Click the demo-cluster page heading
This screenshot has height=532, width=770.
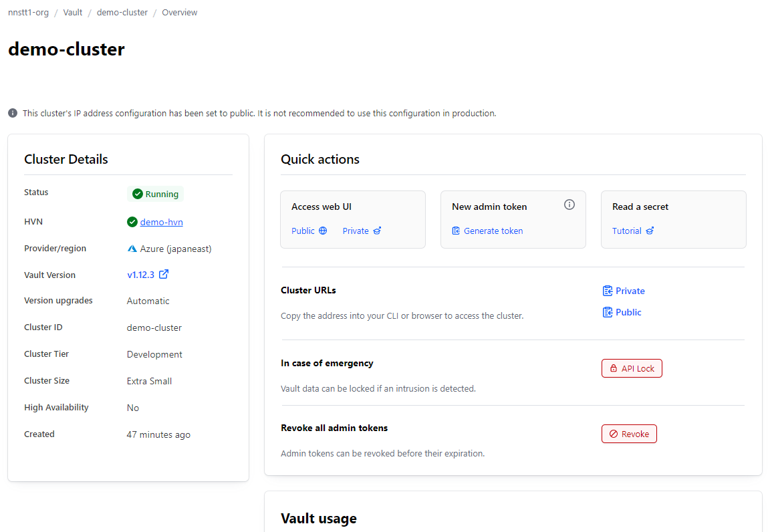point(67,49)
